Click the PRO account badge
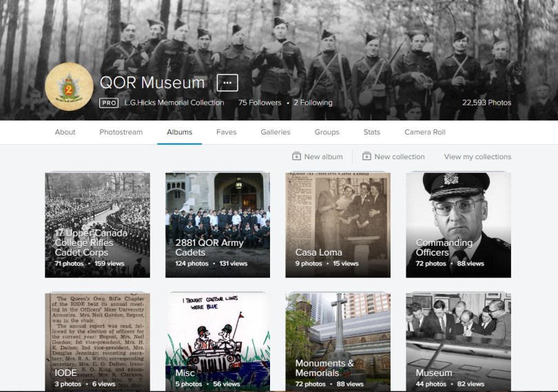The image size is (558, 392). [x=108, y=103]
